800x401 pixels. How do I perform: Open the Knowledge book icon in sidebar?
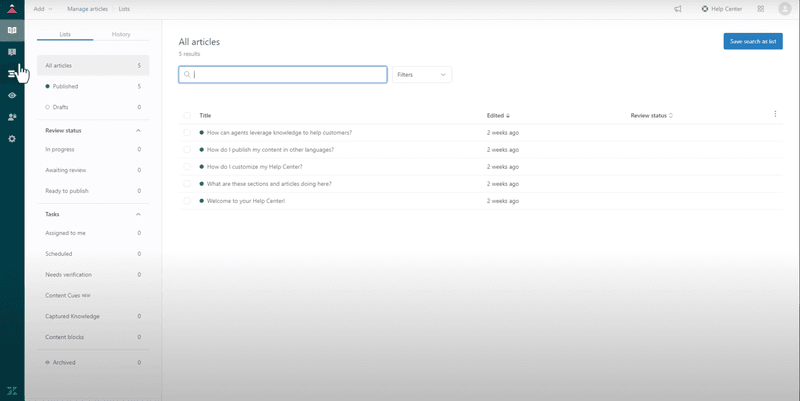click(12, 30)
